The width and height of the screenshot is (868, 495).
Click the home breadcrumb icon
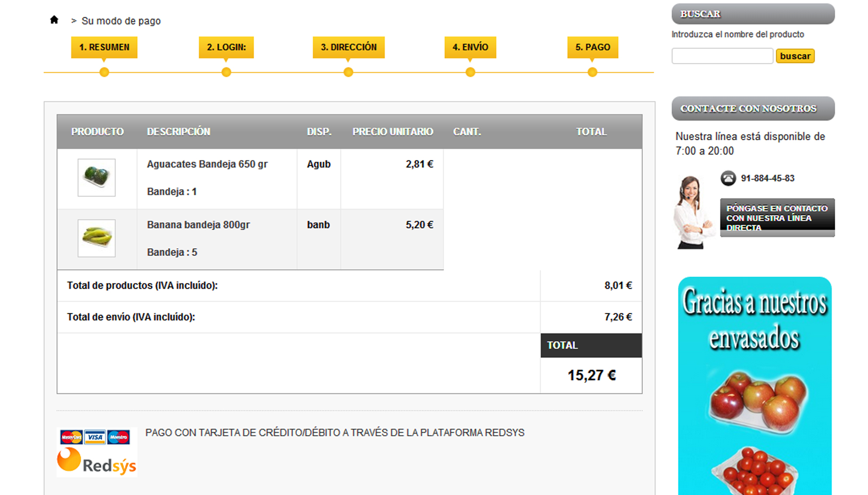tap(54, 20)
